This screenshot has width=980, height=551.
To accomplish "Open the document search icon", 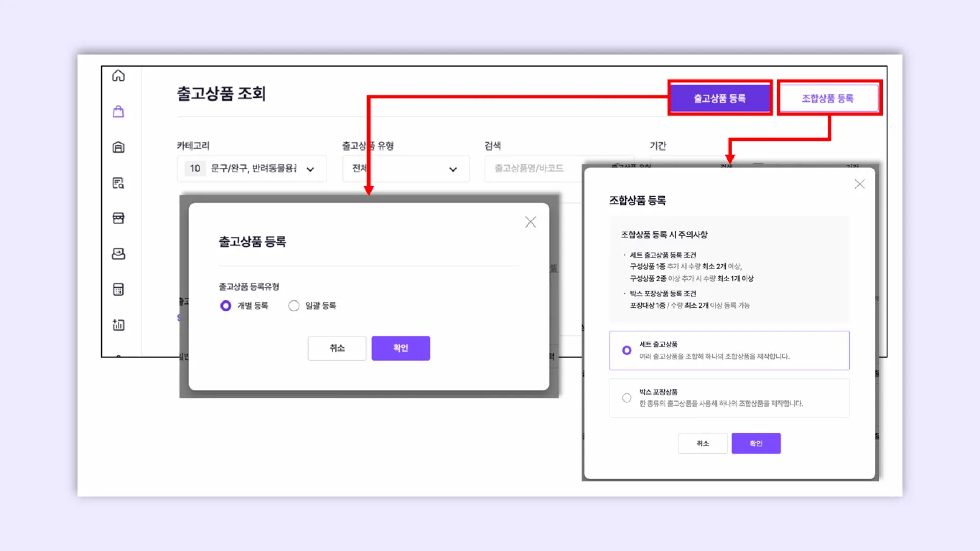I will coord(118,183).
